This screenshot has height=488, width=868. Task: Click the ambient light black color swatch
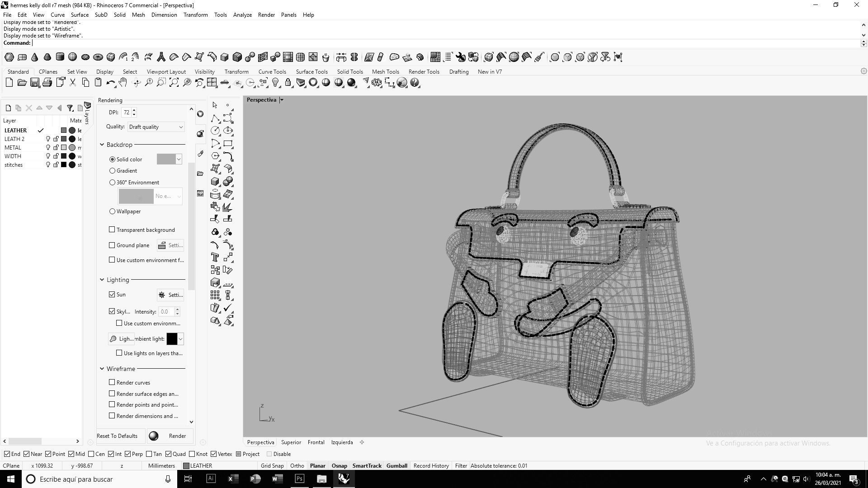pos(172,339)
